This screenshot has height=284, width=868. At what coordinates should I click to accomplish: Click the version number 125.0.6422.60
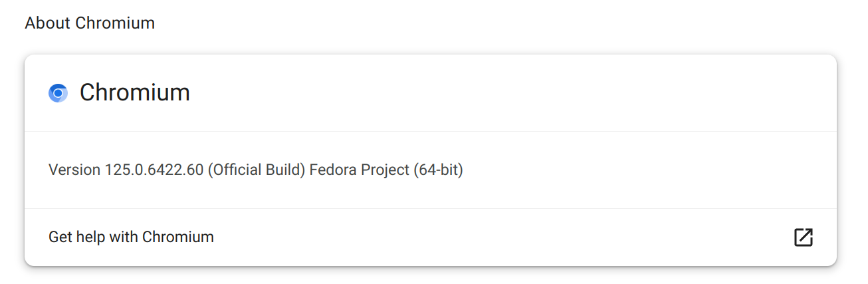point(154,170)
